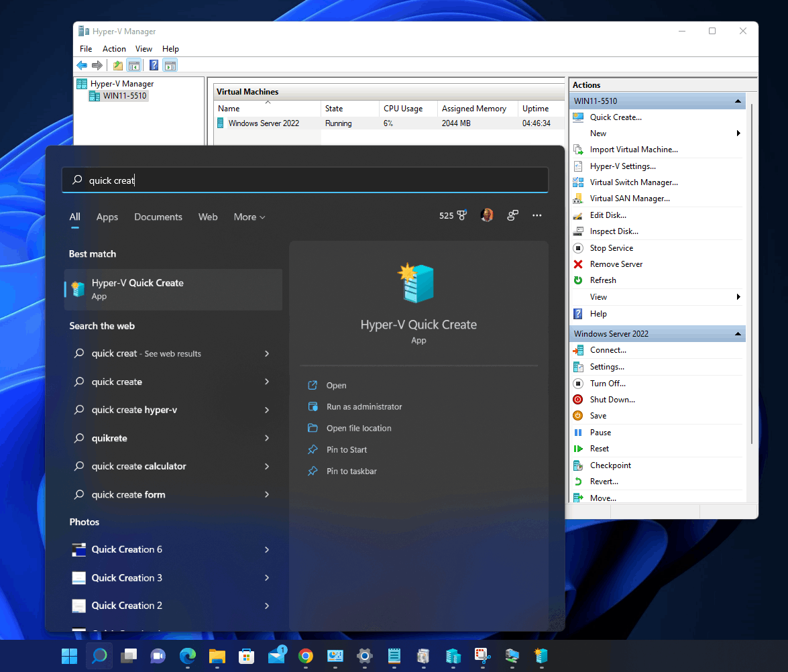Reset the virtual machine
The width and height of the screenshot is (788, 672).
point(600,448)
